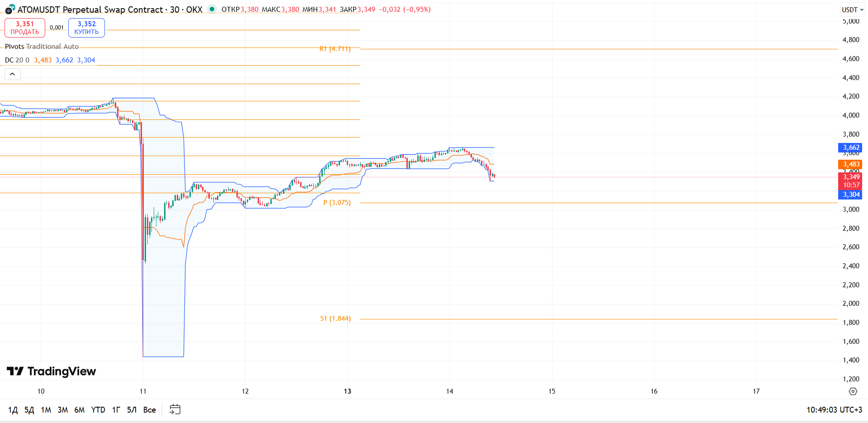
Task: Click the blue 3,304 price tag
Action: pos(850,195)
